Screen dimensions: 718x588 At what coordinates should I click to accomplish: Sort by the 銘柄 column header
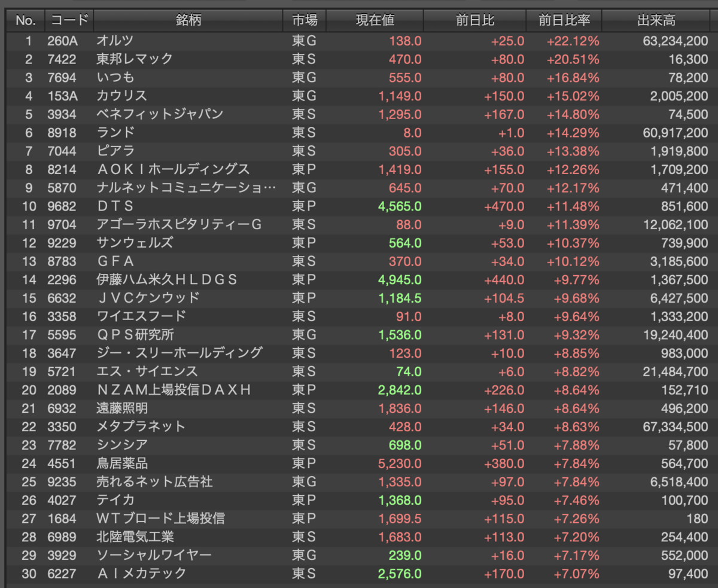(x=188, y=20)
